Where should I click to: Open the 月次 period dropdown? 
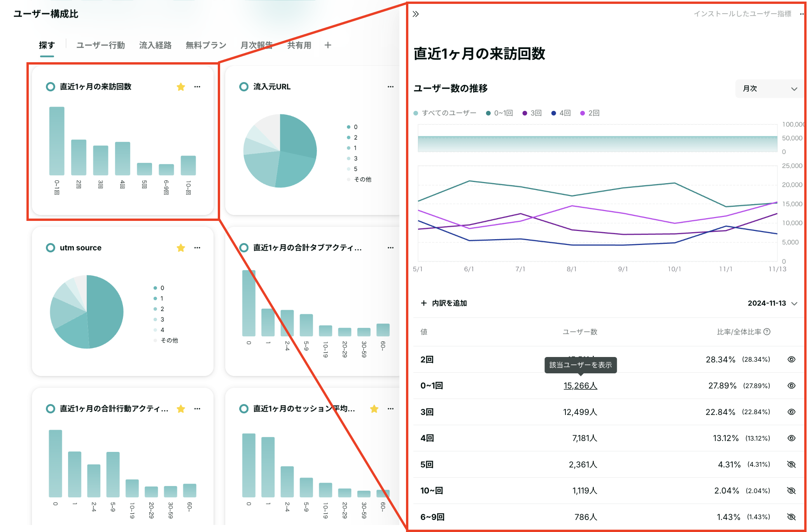tap(770, 89)
